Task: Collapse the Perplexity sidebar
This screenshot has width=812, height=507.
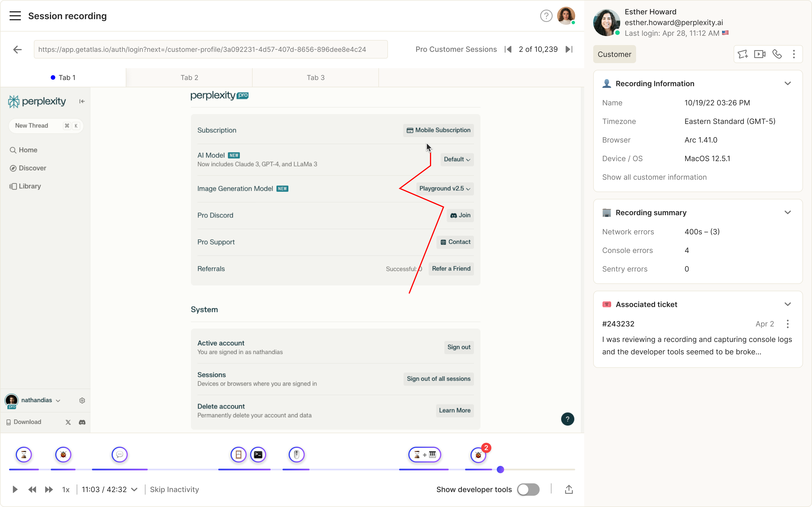Action: pyautogui.click(x=82, y=101)
